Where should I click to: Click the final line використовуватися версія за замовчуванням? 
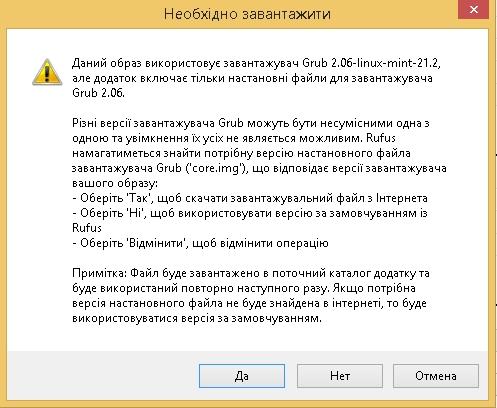(x=197, y=318)
